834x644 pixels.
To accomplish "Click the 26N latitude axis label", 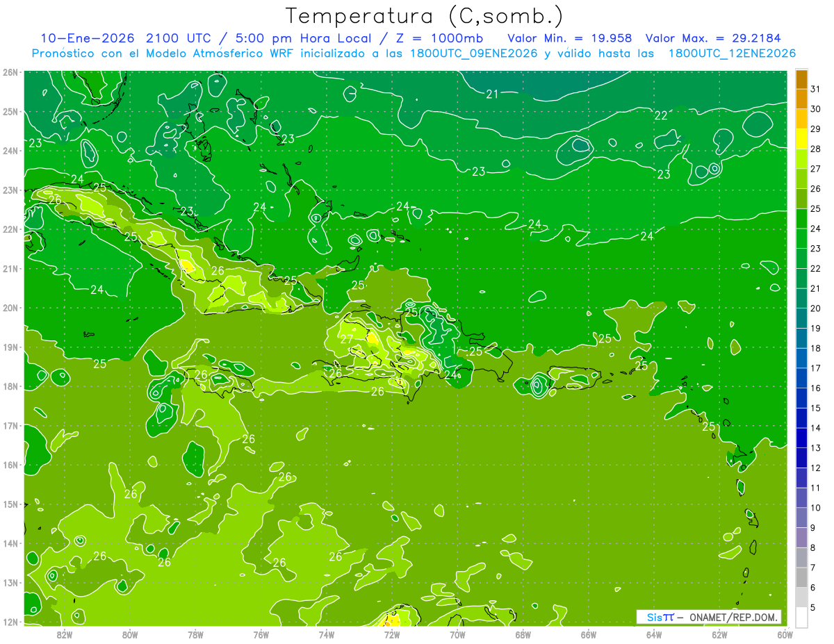I will tap(12, 72).
